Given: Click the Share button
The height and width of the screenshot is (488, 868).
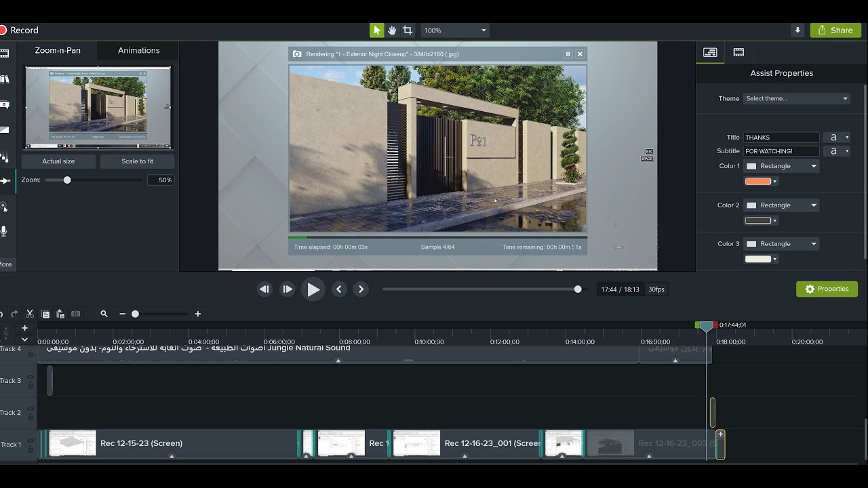Looking at the screenshot, I should pos(835,30).
